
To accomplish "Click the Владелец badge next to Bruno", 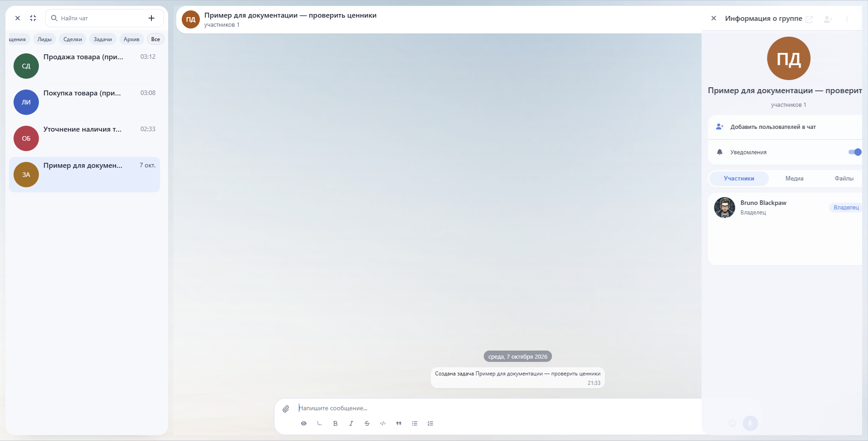I will (x=846, y=208).
